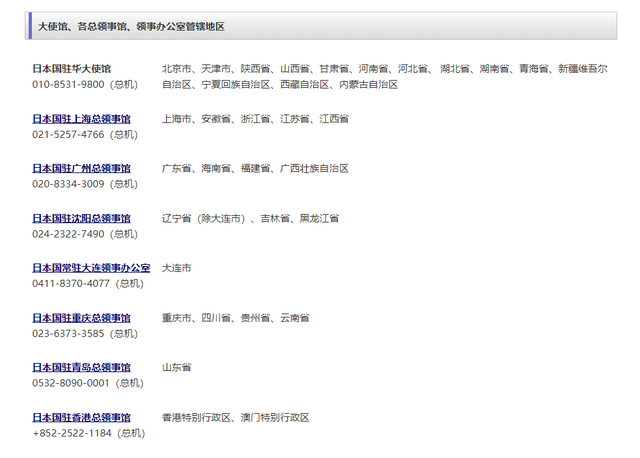The width and height of the screenshot is (640, 458).
Task: Open the 日本国驻广州总领事馆 link
Action: coord(82,169)
